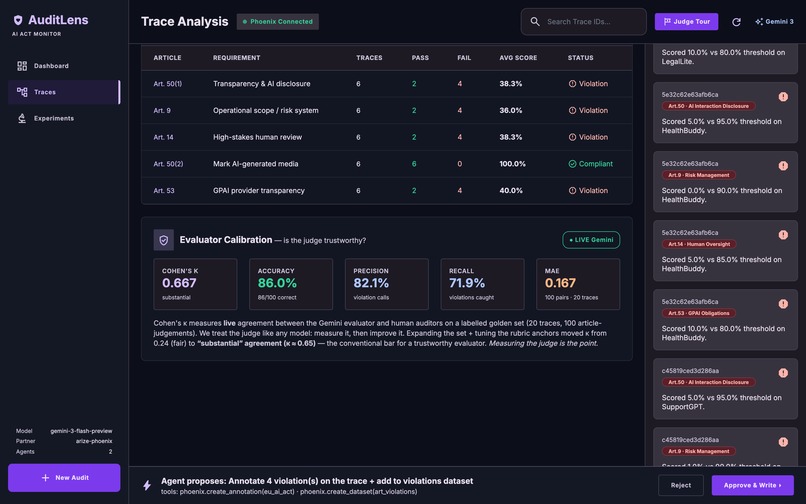This screenshot has width=806, height=504.
Task: Go to Dashboard in sidebar
Action: point(64,66)
